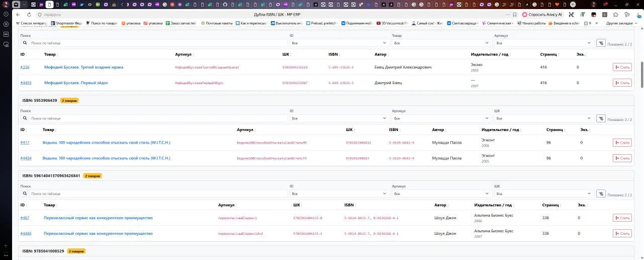Click Слить for product #4483
The height and width of the screenshot is (260, 644).
(x=622, y=83)
